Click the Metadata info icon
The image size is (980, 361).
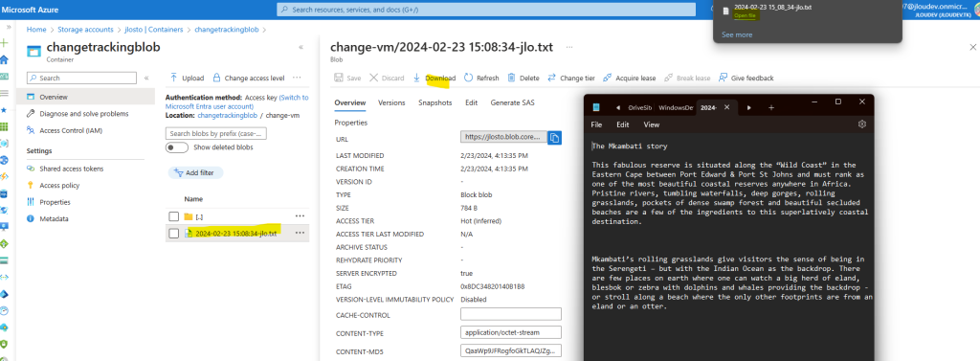click(x=31, y=219)
